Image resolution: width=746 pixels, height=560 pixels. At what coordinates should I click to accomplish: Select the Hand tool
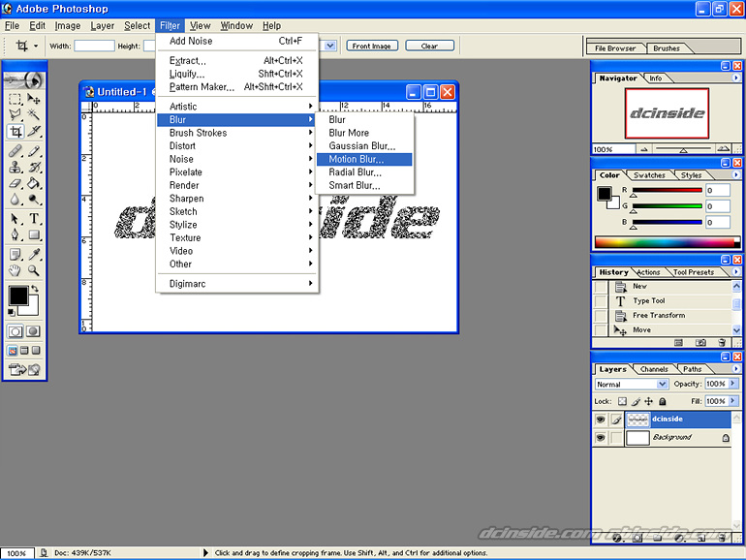[x=15, y=270]
